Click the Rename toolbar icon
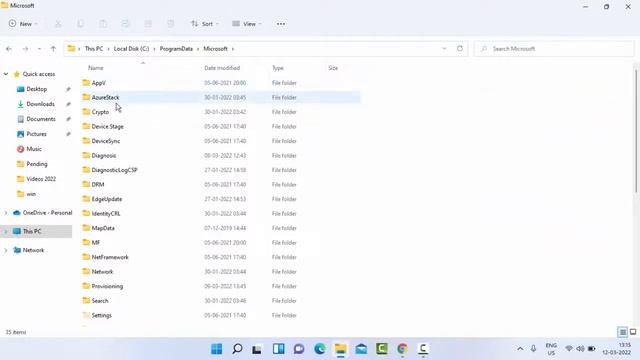640x360 pixels. (125, 24)
